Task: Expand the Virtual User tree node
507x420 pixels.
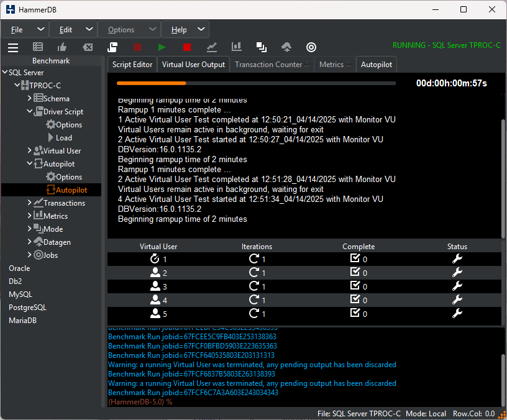Action: pyautogui.click(x=29, y=150)
